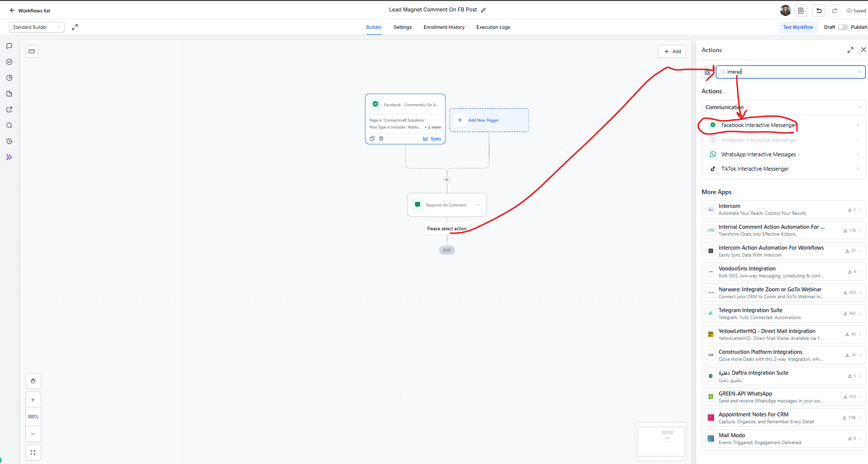Open the magnifier search sidebar icon
The image size is (868, 464).
coord(9,126)
